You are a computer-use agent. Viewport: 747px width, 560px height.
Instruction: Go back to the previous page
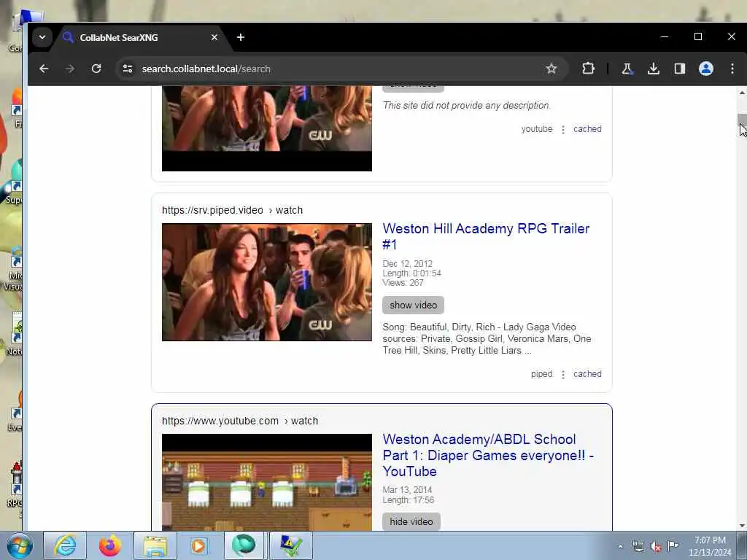[44, 69]
